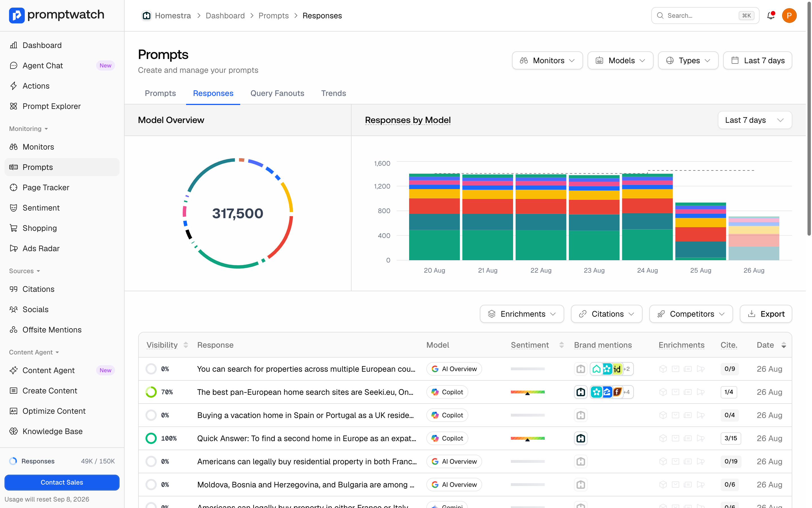Click the Prompts item in sidebar
Image resolution: width=812 pixels, height=508 pixels.
[x=62, y=167]
